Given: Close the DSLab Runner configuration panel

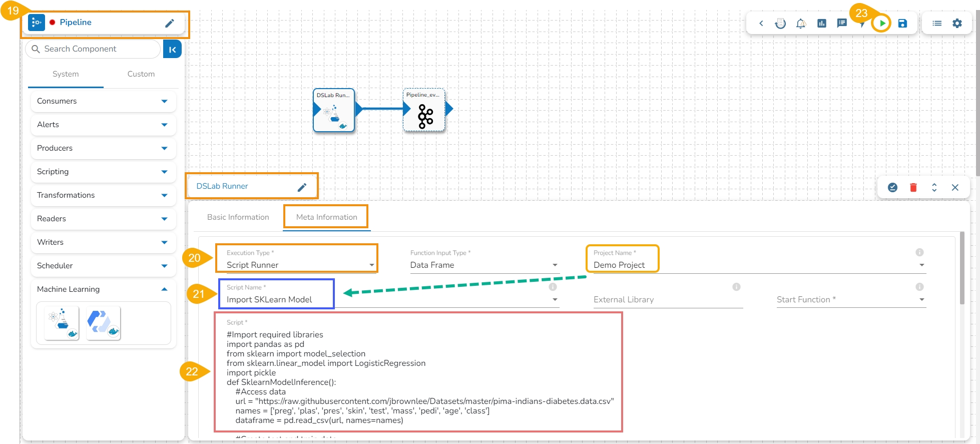Looking at the screenshot, I should click(955, 187).
